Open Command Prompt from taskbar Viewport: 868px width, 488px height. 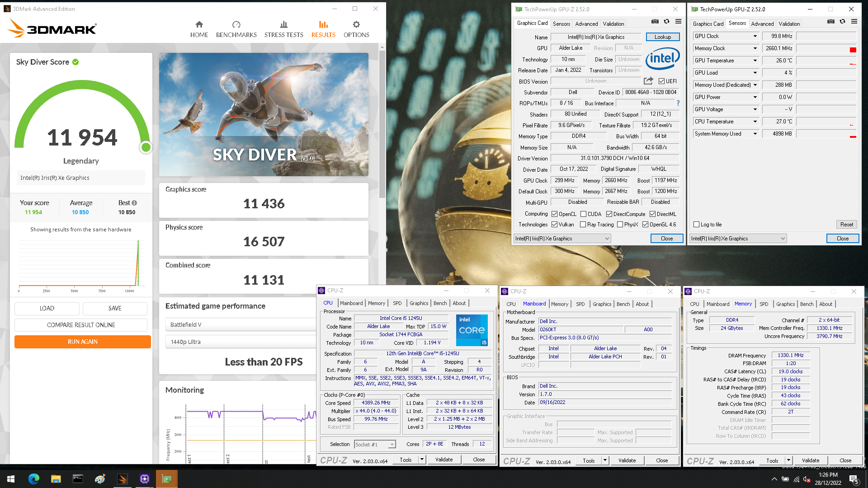click(78, 479)
